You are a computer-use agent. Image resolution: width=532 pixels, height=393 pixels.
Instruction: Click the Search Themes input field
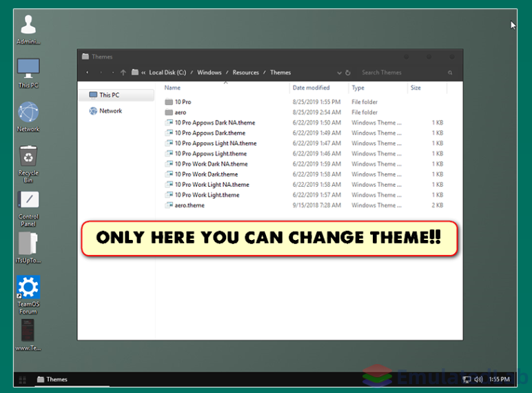tap(402, 72)
